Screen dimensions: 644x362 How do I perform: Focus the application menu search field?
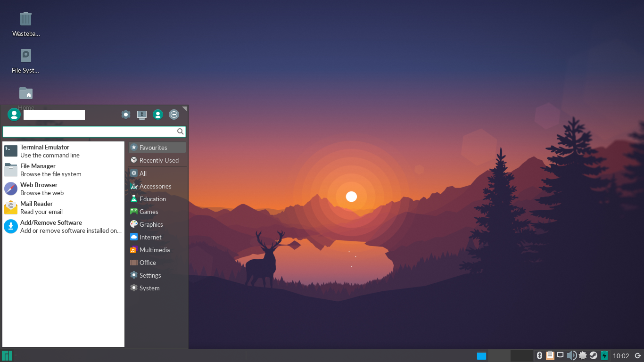click(x=94, y=132)
